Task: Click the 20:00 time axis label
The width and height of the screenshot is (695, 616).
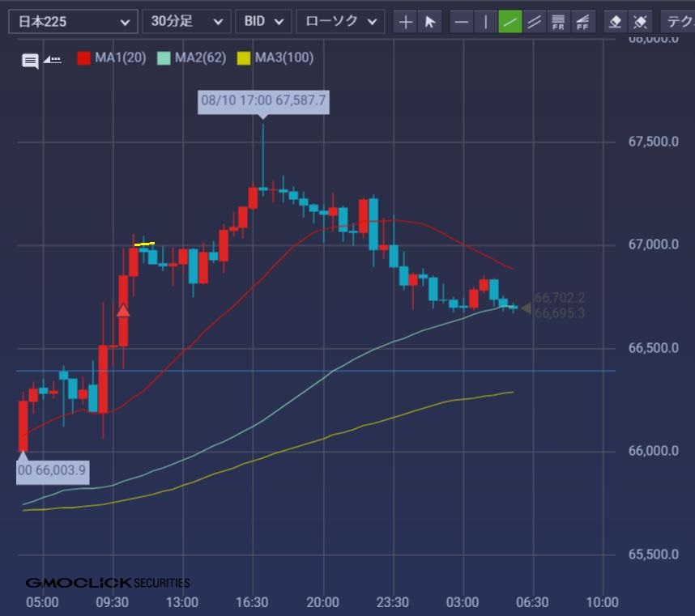Action: [x=322, y=602]
